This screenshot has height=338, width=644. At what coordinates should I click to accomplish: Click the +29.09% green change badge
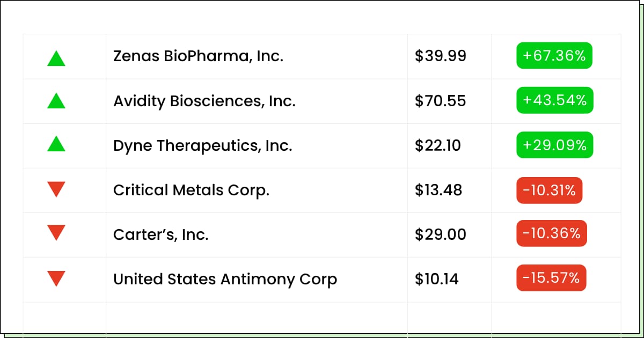(x=554, y=145)
